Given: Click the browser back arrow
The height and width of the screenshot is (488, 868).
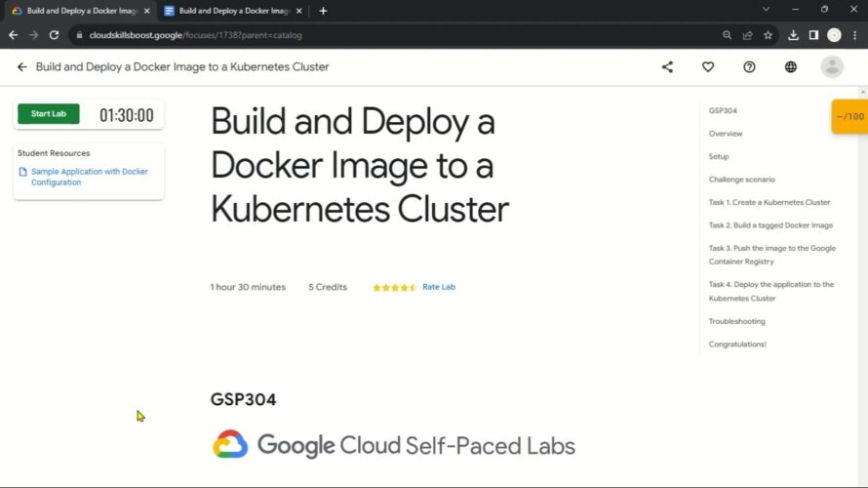Looking at the screenshot, I should pyautogui.click(x=14, y=35).
